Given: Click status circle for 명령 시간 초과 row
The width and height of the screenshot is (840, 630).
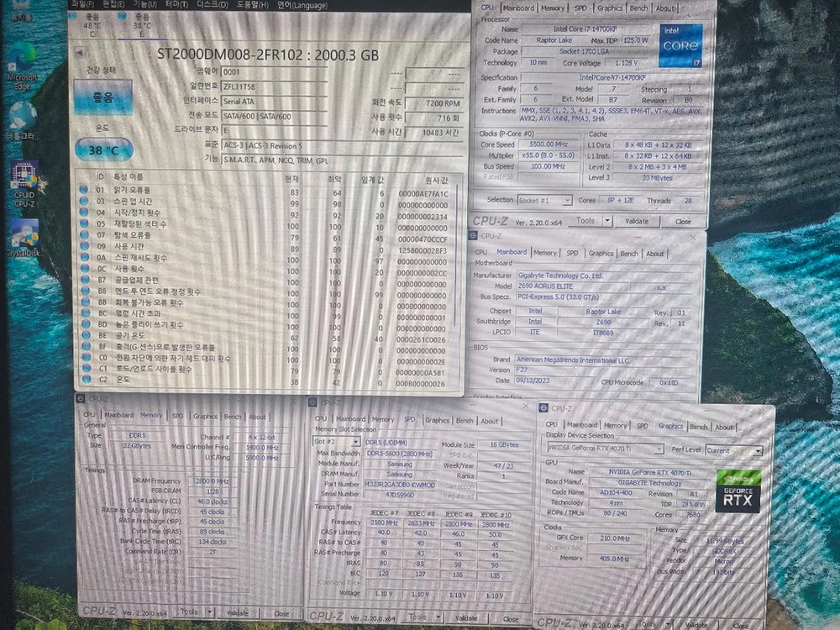Looking at the screenshot, I should (x=85, y=312).
